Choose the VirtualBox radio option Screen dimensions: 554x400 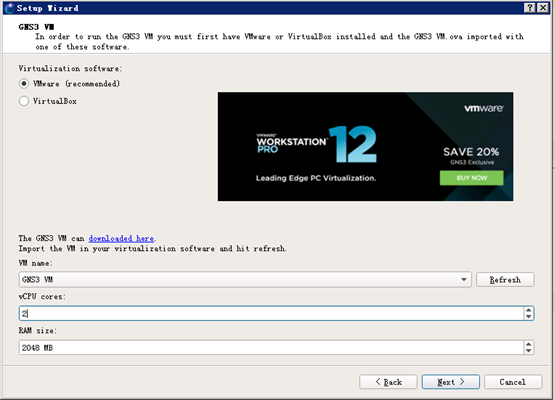[x=24, y=101]
